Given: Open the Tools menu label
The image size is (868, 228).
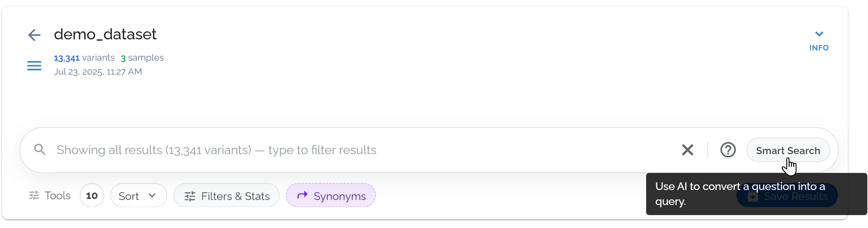Looking at the screenshot, I should (x=57, y=196).
